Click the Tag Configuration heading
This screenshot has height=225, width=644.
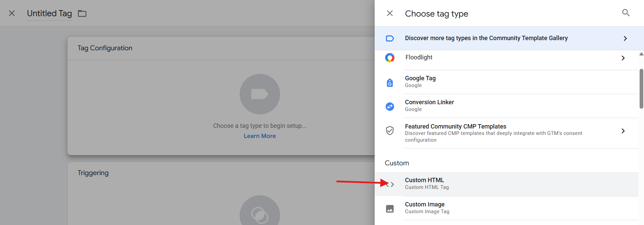coord(105,48)
